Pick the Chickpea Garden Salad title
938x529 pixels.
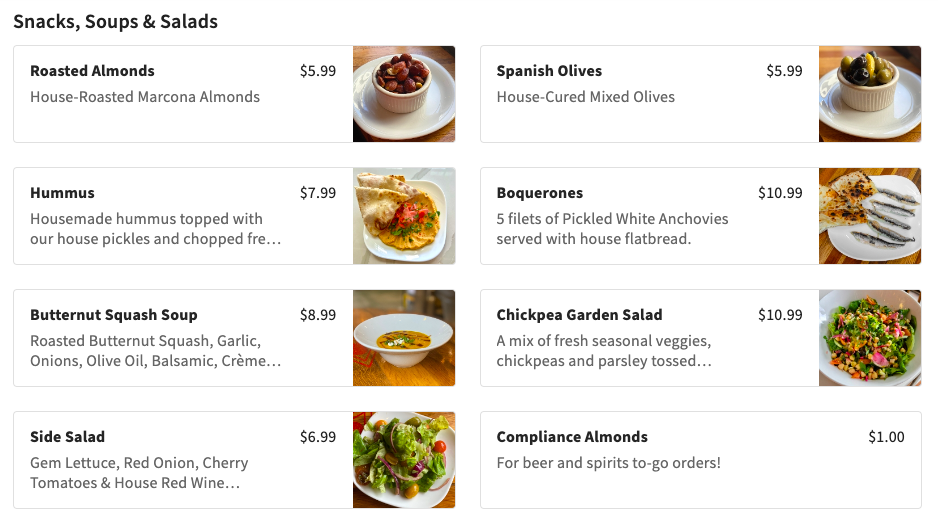click(x=579, y=315)
